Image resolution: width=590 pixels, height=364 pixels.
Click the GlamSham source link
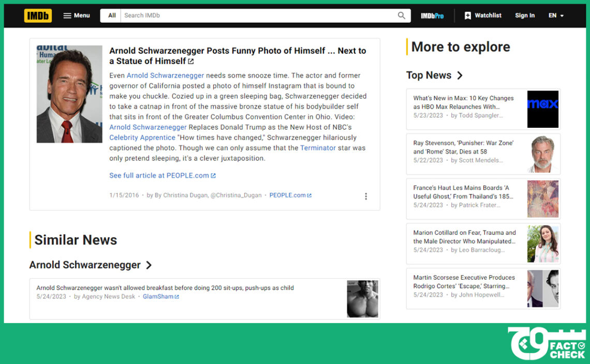(x=160, y=297)
